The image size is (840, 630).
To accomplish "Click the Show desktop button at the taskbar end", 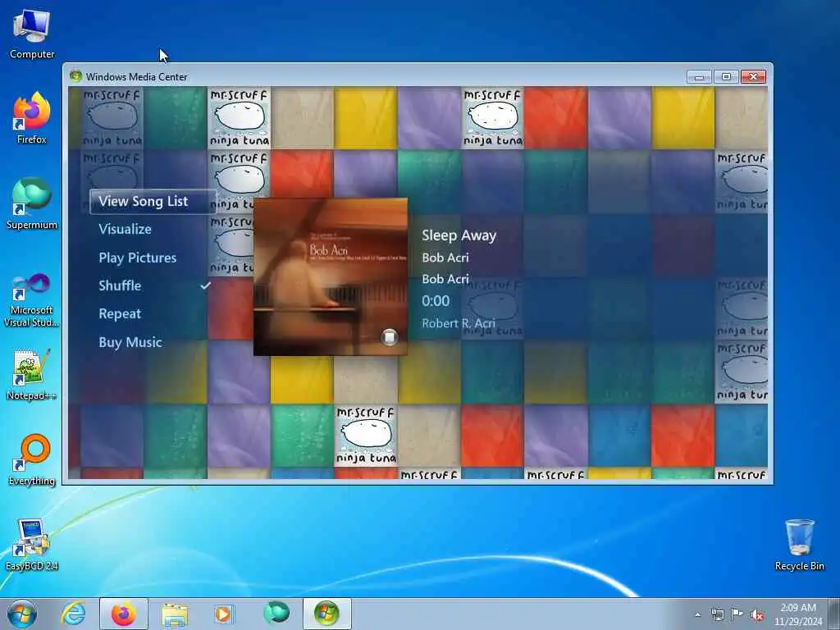I will point(834,614).
